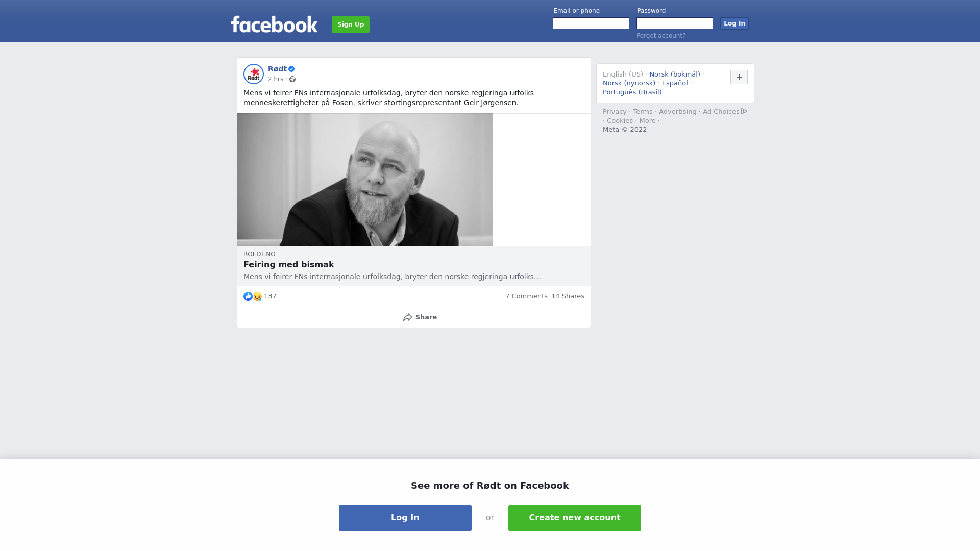Open the Rødt profile picture
Screen dimensions: 980x551
pyautogui.click(x=254, y=74)
